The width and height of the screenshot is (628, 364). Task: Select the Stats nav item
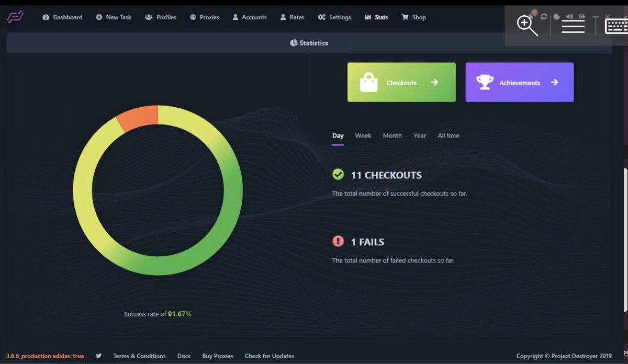[376, 17]
